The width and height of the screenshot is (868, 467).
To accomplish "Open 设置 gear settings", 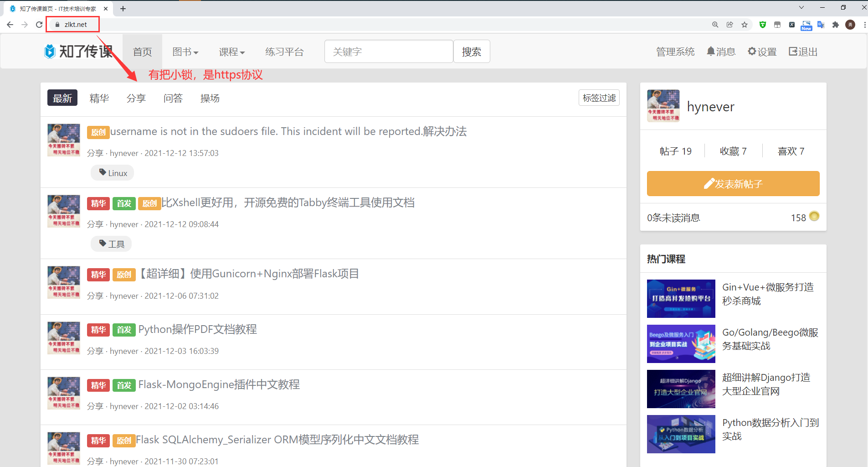I will click(762, 52).
